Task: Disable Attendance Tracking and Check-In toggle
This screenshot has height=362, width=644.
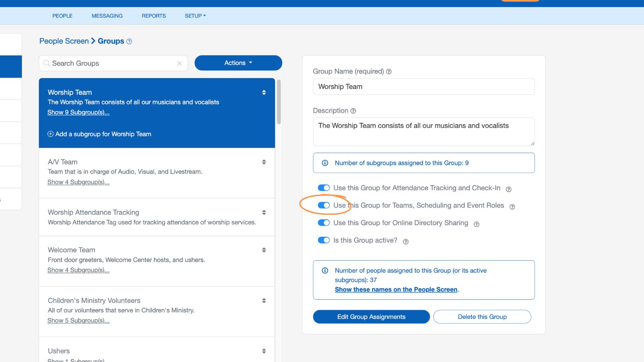Action: pyautogui.click(x=324, y=188)
